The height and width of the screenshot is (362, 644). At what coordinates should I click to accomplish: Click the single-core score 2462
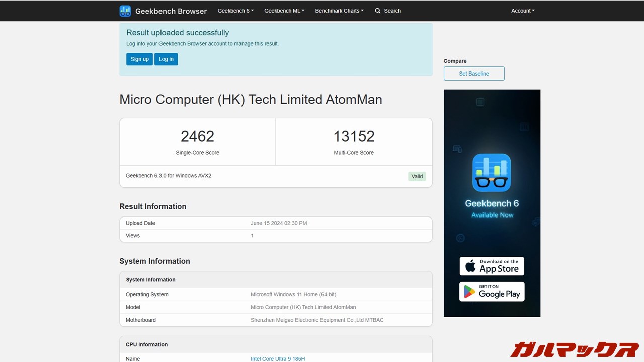coord(197,136)
